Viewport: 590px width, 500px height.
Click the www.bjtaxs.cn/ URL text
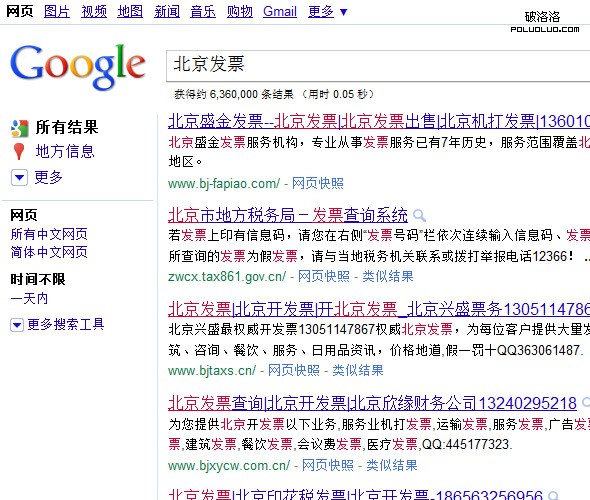coord(212,371)
